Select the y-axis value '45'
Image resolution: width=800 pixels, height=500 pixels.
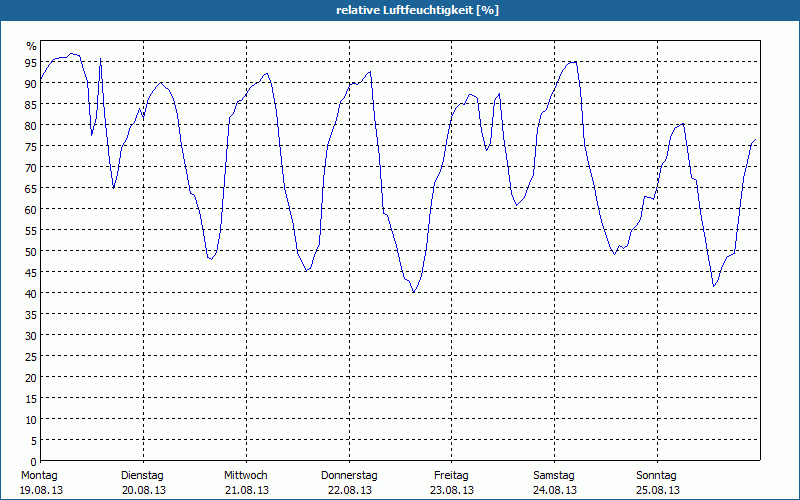31,272
